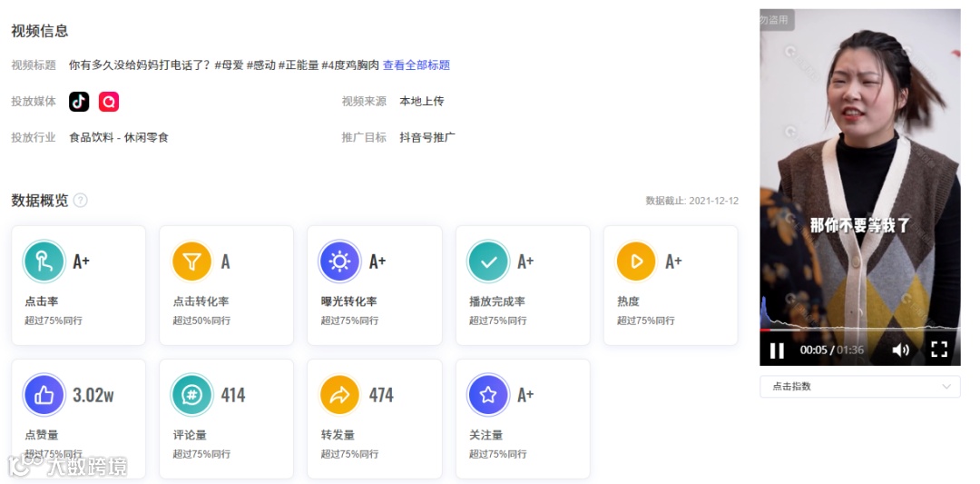Click the 关注量 label
The height and width of the screenshot is (484, 980).
[486, 435]
